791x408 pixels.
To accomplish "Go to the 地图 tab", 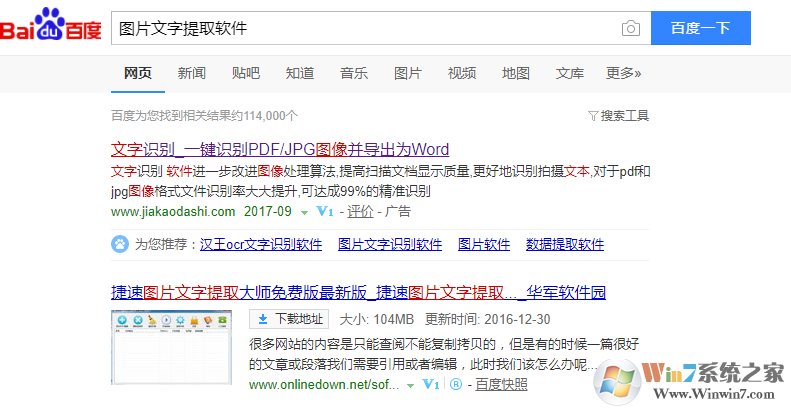I will coord(516,73).
